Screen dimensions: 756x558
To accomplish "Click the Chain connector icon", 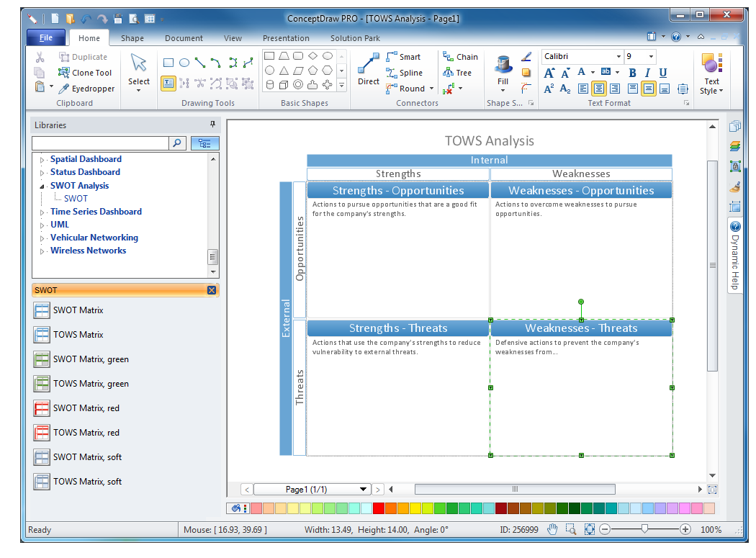I will tap(449, 57).
